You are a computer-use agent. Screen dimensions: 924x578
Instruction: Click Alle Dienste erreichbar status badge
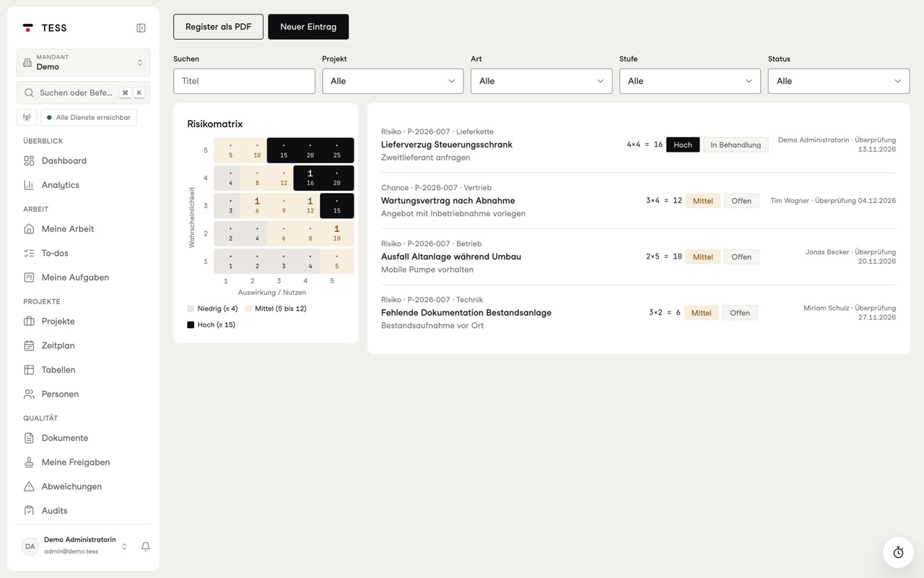click(x=89, y=117)
